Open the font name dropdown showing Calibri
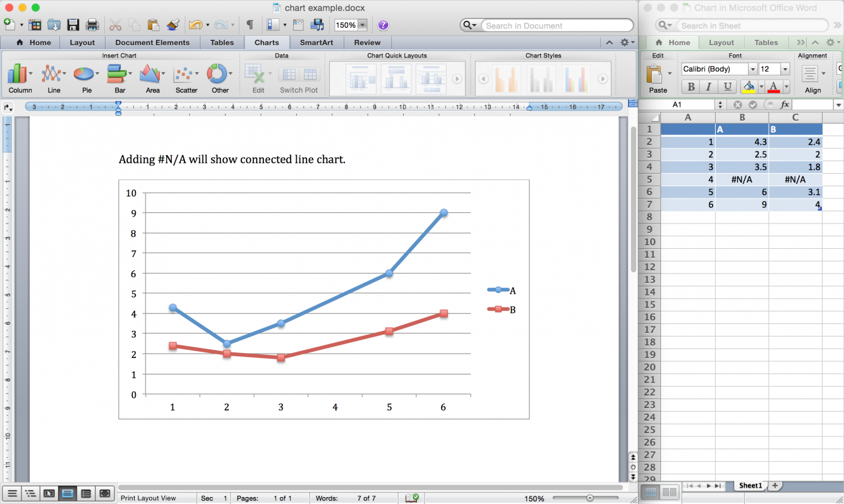 [752, 69]
